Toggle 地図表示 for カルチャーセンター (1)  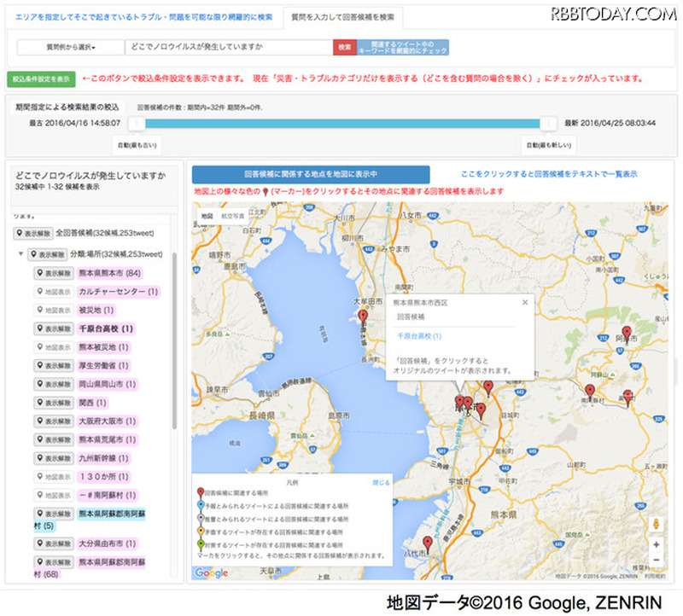[53, 292]
